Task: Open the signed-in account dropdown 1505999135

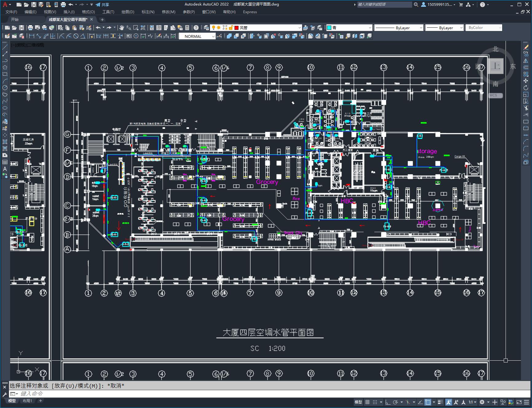Action: click(x=438, y=5)
